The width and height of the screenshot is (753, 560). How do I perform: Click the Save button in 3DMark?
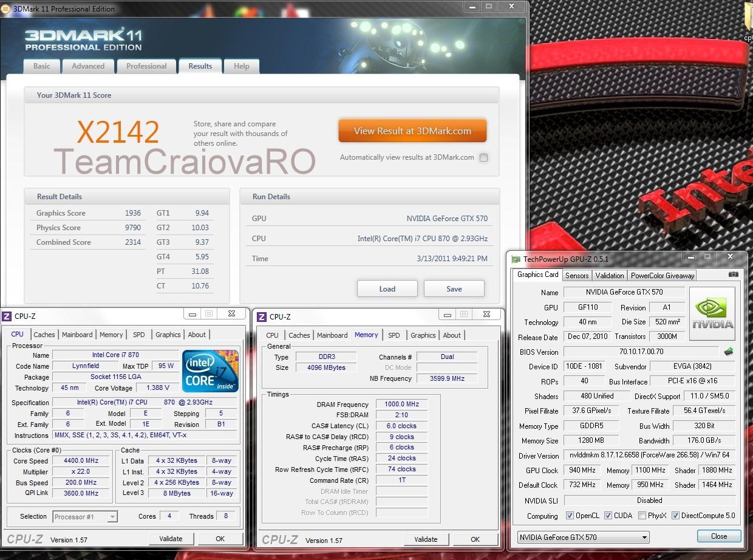454,289
